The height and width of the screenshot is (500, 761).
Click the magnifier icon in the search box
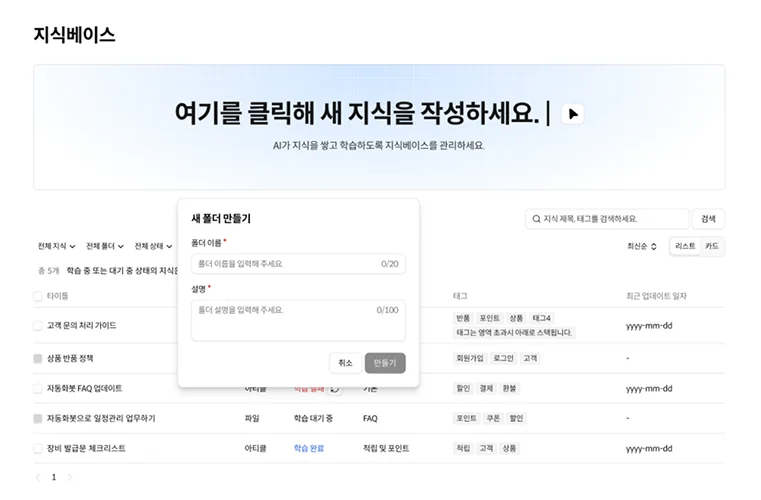[536, 219]
